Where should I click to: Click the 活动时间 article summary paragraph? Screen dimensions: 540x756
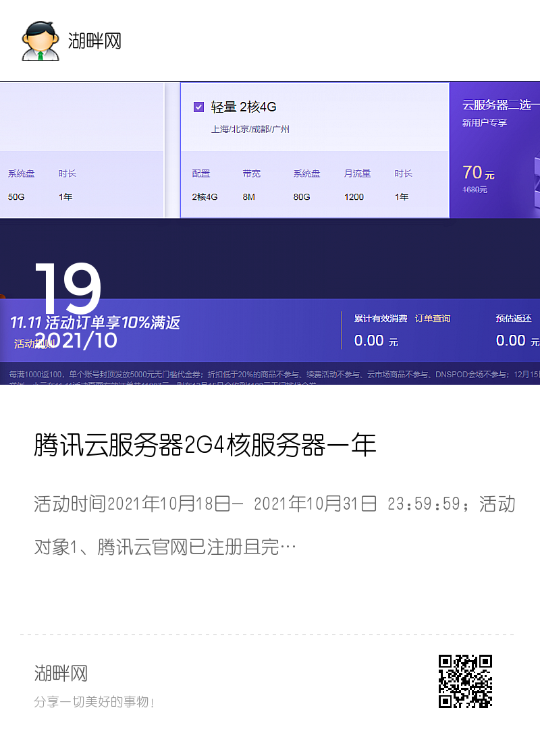[x=275, y=526]
